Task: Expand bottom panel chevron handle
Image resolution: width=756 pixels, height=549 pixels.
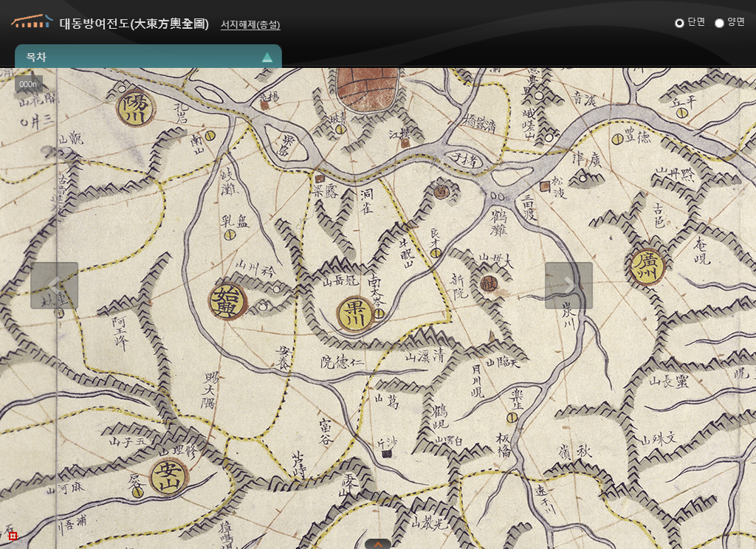Action: (378, 545)
